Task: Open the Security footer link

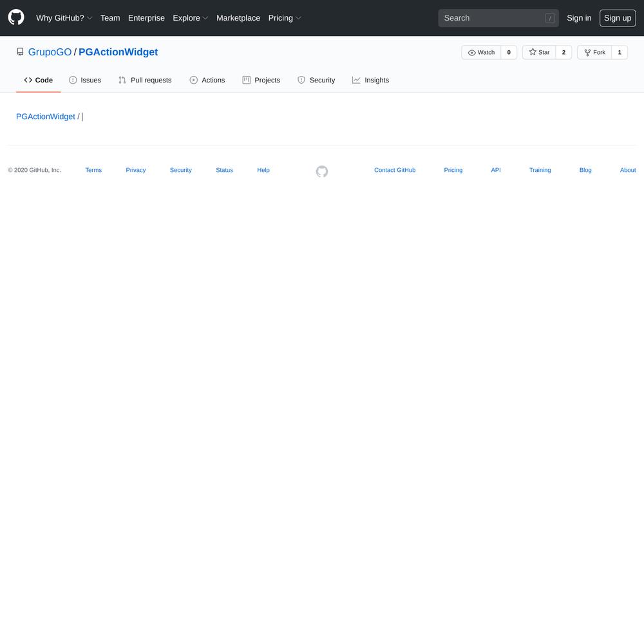Action: (181, 170)
